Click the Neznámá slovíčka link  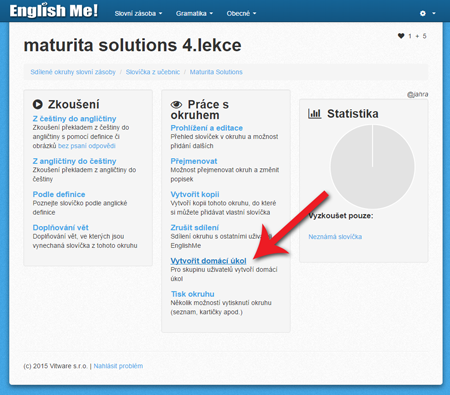[x=335, y=237]
